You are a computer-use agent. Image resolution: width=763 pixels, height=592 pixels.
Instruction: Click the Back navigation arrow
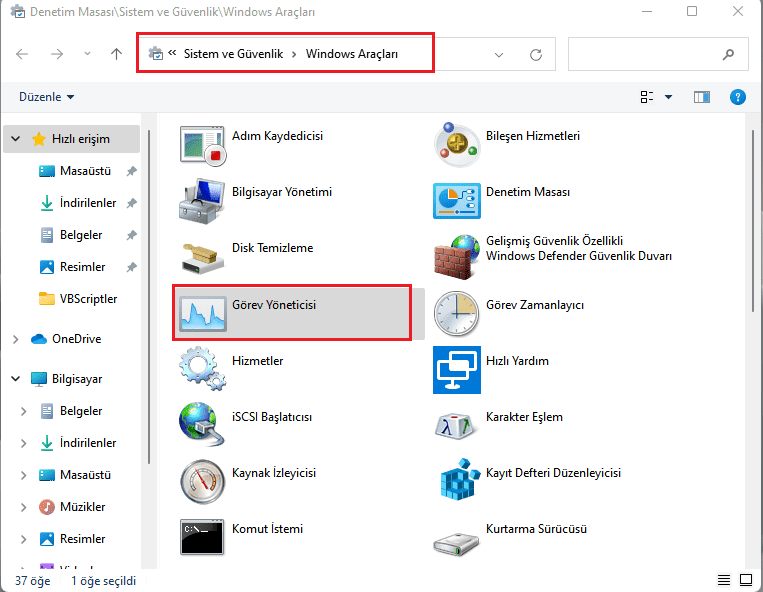coord(22,54)
